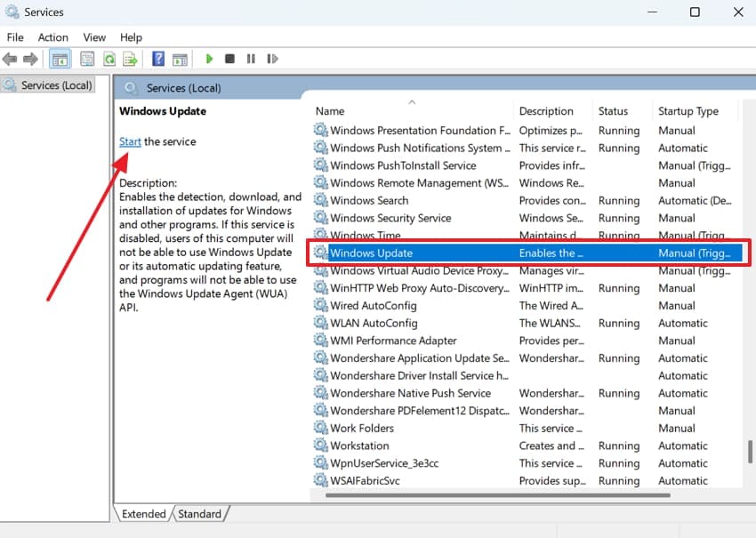Open Properties toolbar icon
The width and height of the screenshot is (756, 538).
pos(87,59)
